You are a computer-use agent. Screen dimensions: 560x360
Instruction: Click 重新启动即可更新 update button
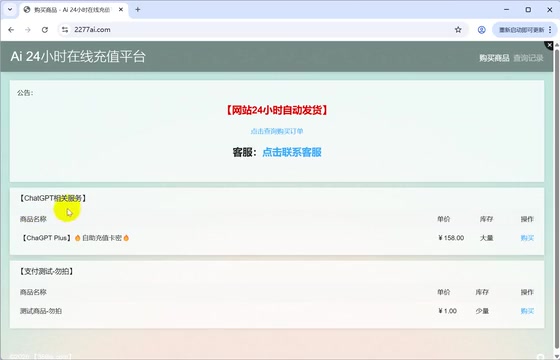(x=521, y=30)
